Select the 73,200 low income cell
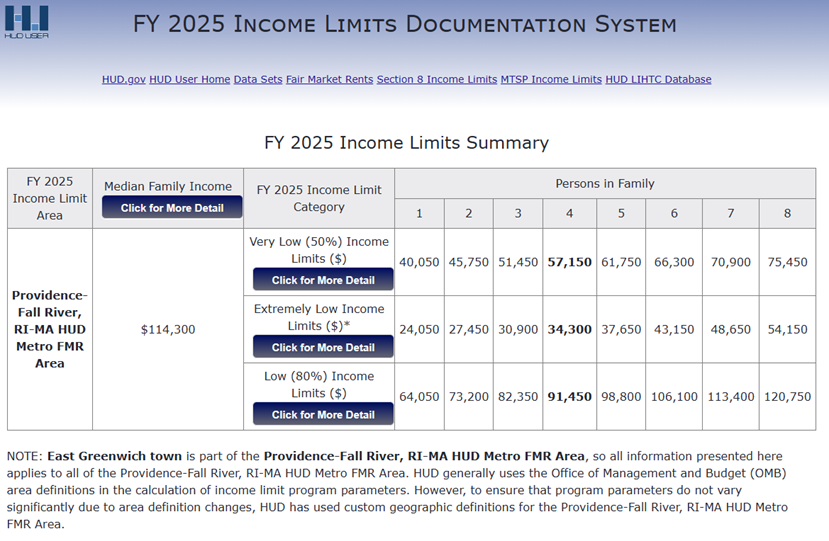The image size is (829, 541). (468, 397)
